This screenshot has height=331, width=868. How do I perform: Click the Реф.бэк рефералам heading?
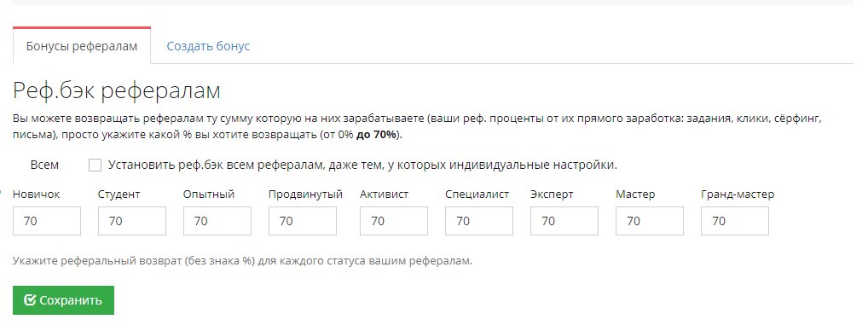pyautogui.click(x=116, y=90)
